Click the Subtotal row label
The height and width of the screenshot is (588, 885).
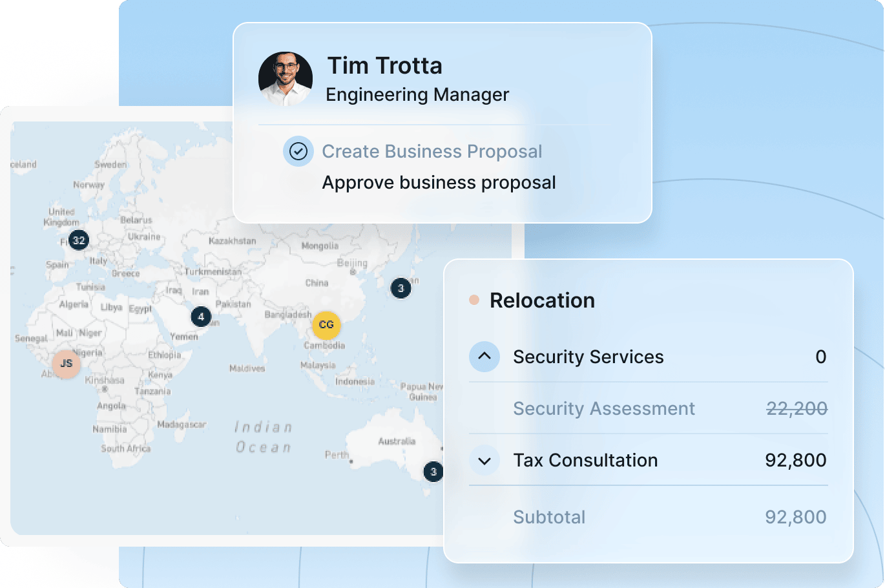click(549, 517)
